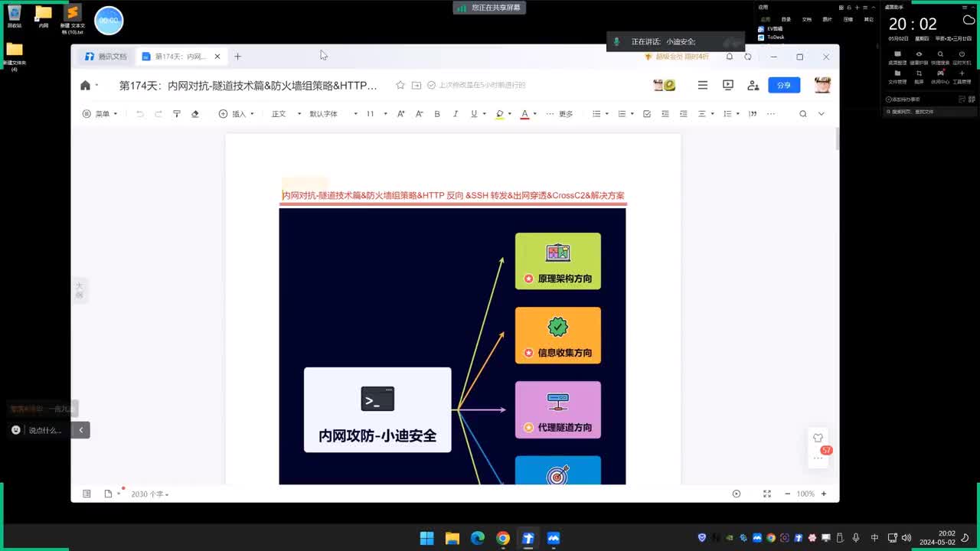Click 添加待办事项 in desktop widget
Screen dimensions: 980x551
(903, 99)
